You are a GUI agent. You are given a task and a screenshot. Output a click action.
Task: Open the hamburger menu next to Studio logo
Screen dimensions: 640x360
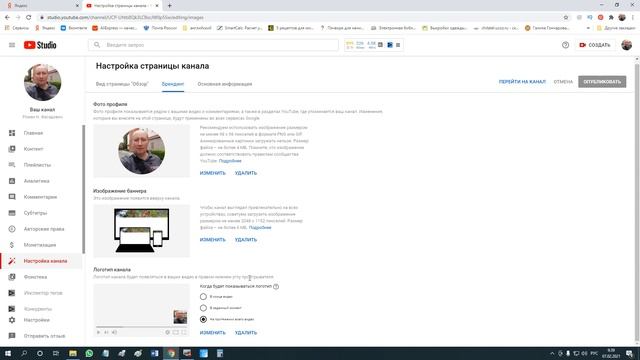[12, 45]
